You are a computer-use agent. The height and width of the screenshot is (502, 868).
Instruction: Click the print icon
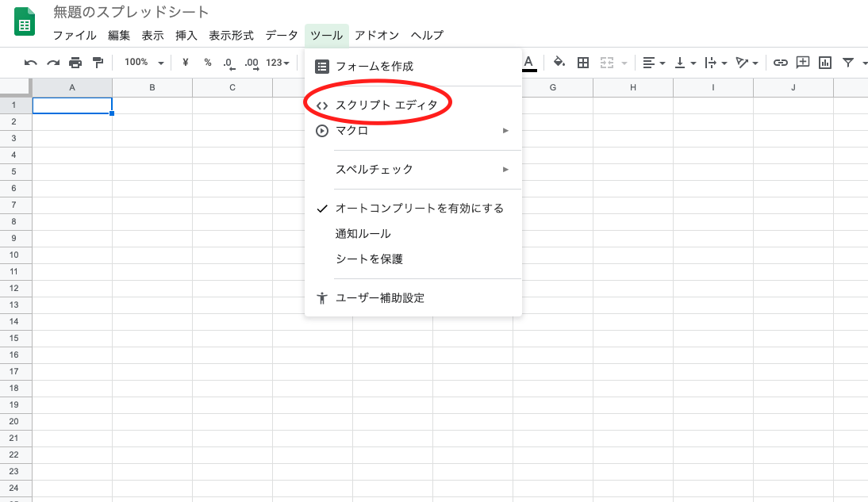coord(75,62)
